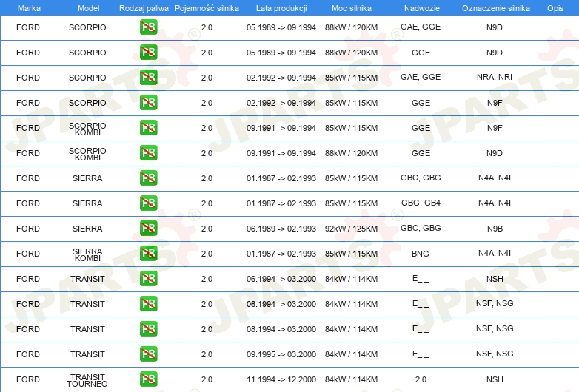
Task: Click fuel icon in Transit 06.1994 NSH row
Action: pos(148,278)
